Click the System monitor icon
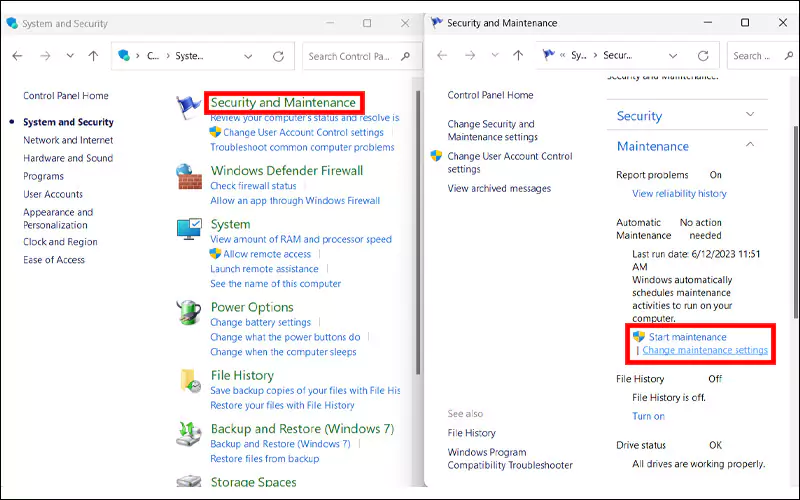This screenshot has height=500, width=800. 189,229
